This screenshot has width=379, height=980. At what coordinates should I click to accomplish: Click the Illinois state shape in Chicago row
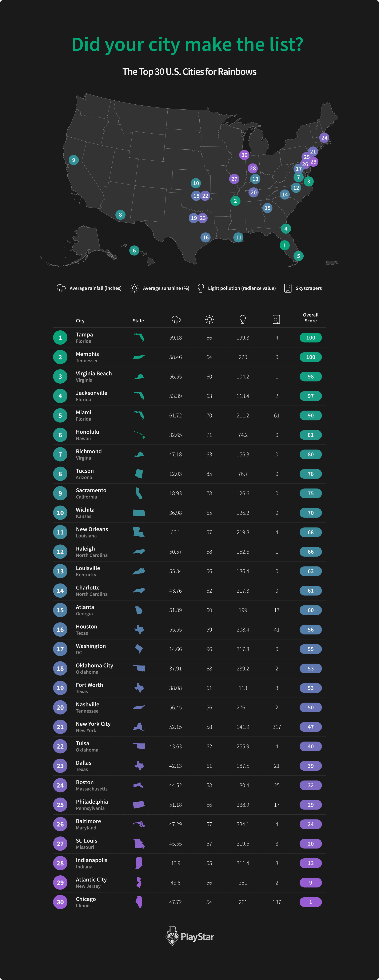point(139,902)
